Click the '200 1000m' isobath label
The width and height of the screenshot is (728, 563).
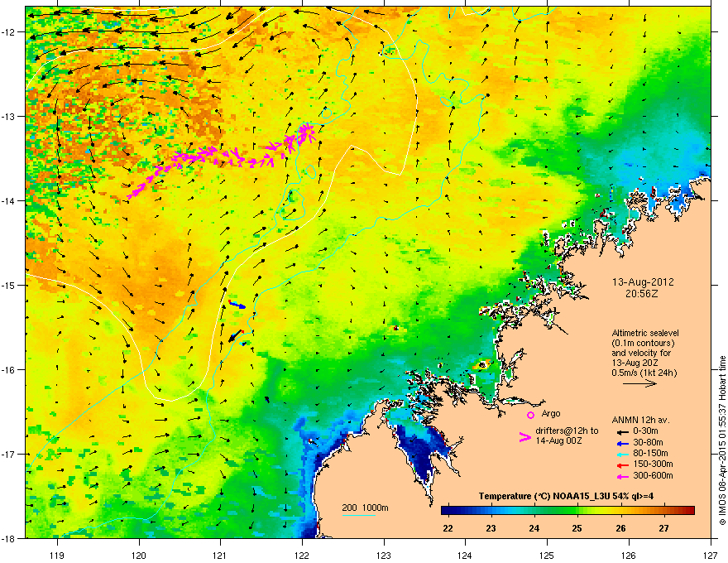coord(365,508)
